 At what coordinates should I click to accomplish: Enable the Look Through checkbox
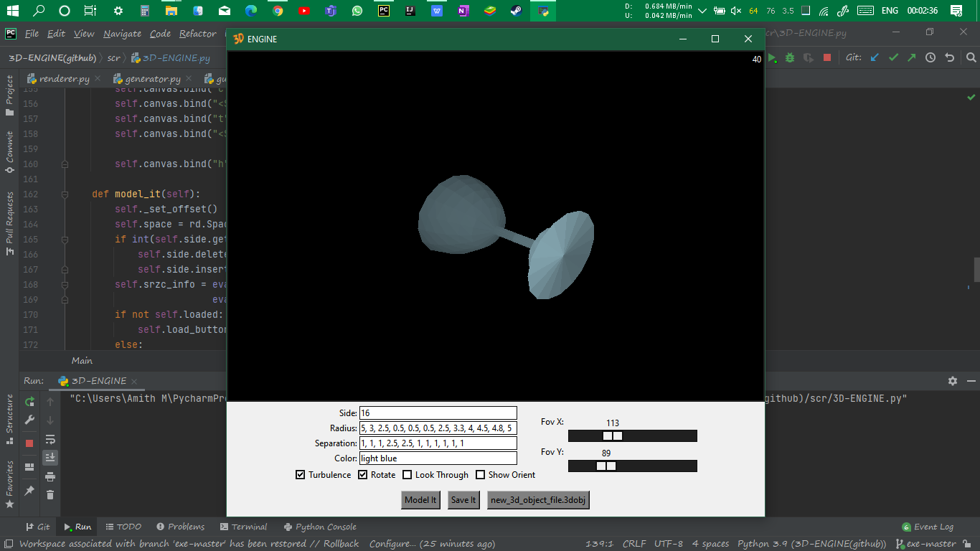407,475
